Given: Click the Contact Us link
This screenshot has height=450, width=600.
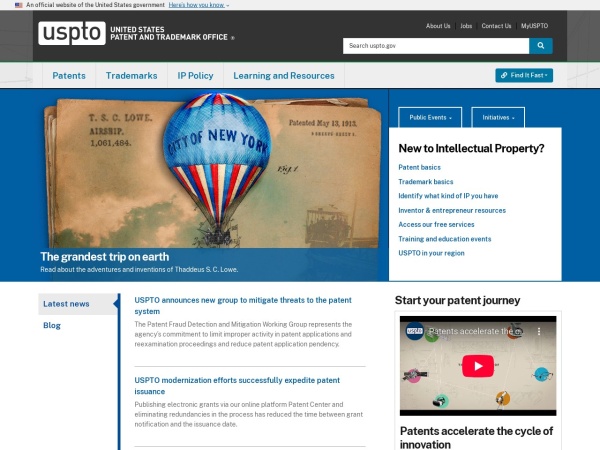Looking at the screenshot, I should click(496, 26).
